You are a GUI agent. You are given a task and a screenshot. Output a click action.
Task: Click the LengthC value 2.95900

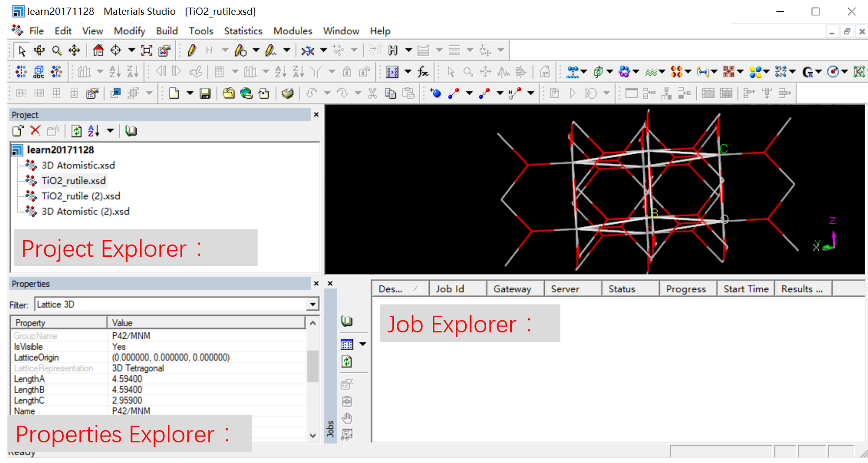coord(127,401)
